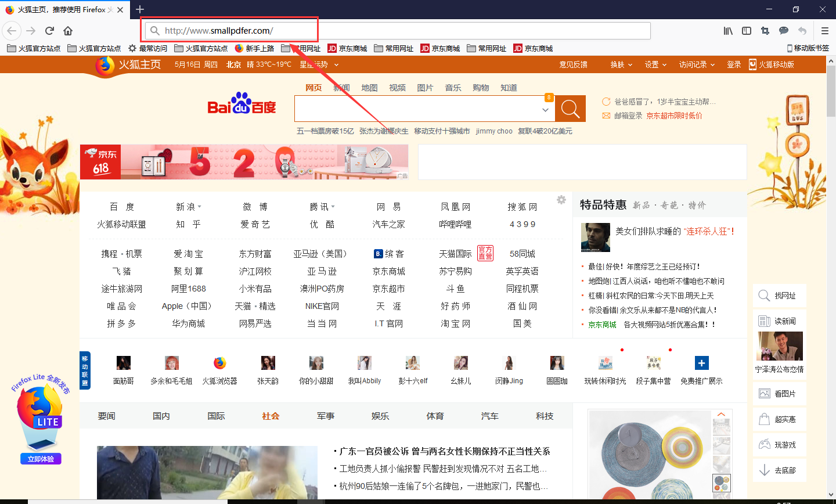Switch to the 国际 news tab
This screenshot has width=836, height=504.
point(216,416)
